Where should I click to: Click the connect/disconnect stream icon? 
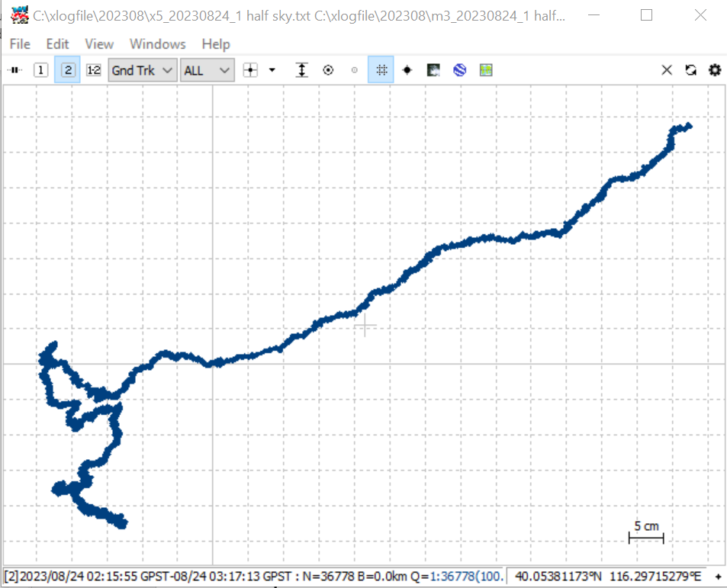point(14,70)
